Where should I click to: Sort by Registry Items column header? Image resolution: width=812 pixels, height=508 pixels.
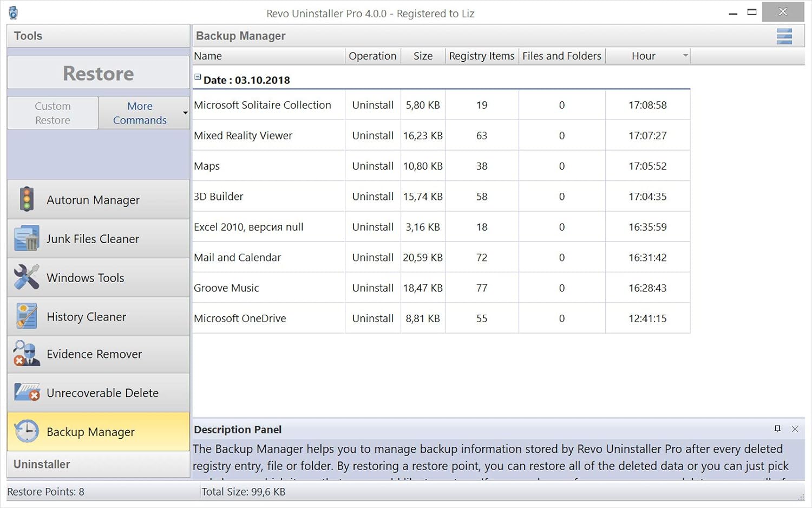coord(482,56)
